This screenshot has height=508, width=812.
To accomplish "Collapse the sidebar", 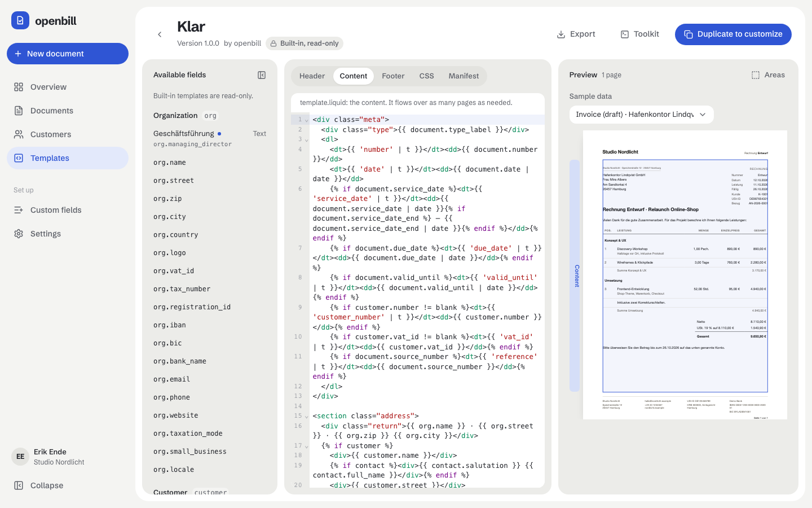I will [68, 485].
